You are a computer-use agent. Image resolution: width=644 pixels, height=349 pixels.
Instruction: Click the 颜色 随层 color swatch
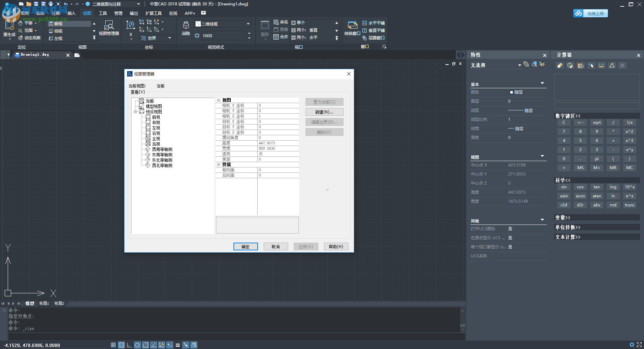pyautogui.click(x=512, y=92)
